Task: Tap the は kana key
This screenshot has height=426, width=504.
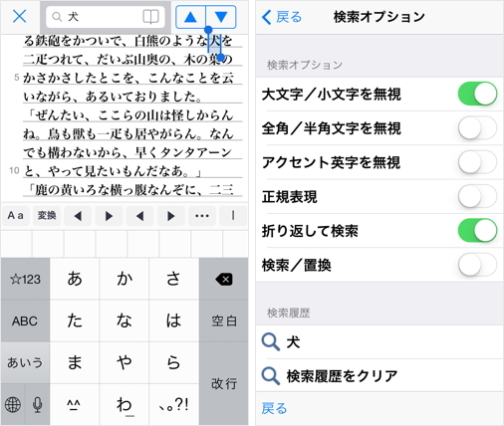Action: coord(174,320)
